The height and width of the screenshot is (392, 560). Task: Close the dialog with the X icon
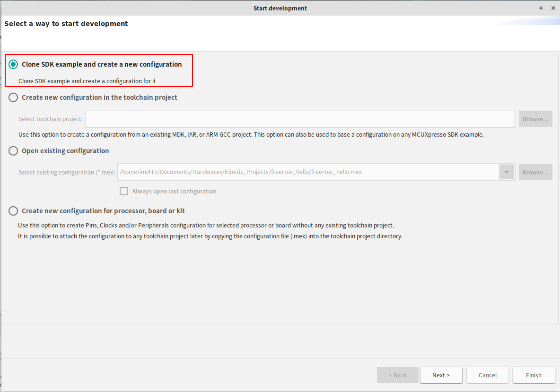(x=553, y=8)
